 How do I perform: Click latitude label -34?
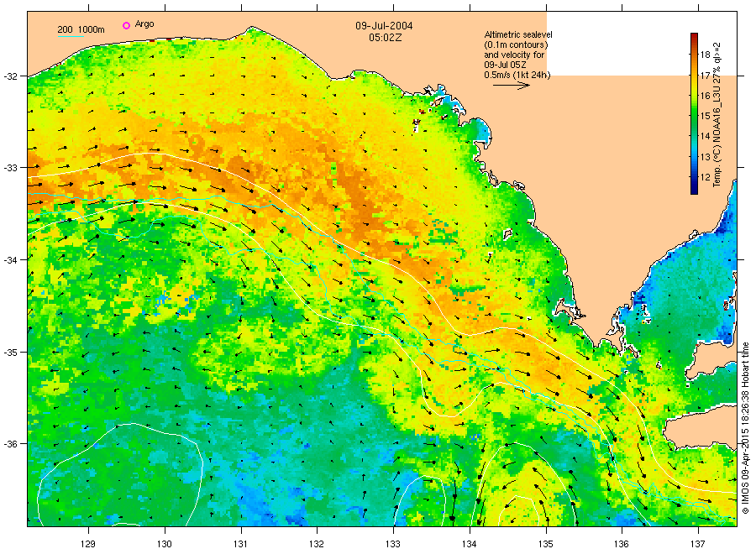tap(10, 260)
